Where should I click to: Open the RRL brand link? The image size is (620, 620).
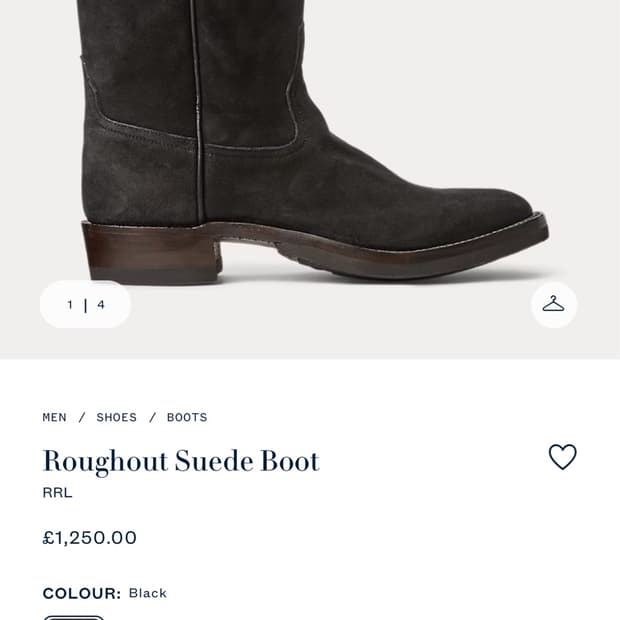click(57, 493)
